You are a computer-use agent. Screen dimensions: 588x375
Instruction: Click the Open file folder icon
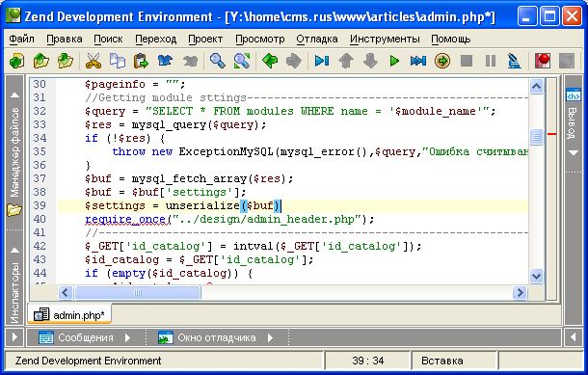coord(41,61)
